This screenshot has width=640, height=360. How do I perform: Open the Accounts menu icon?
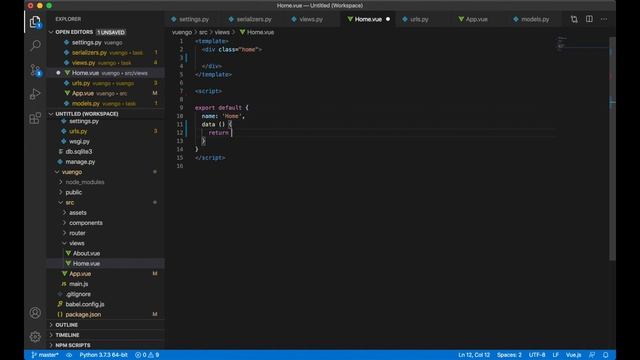(35, 313)
